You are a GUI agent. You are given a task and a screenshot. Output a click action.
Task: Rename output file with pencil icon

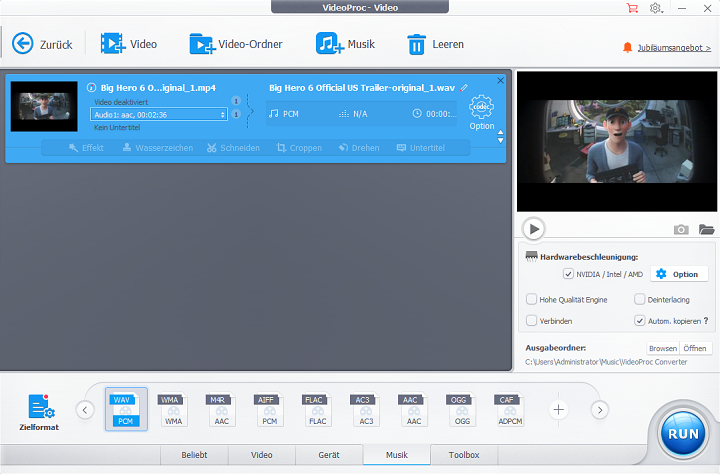click(464, 87)
